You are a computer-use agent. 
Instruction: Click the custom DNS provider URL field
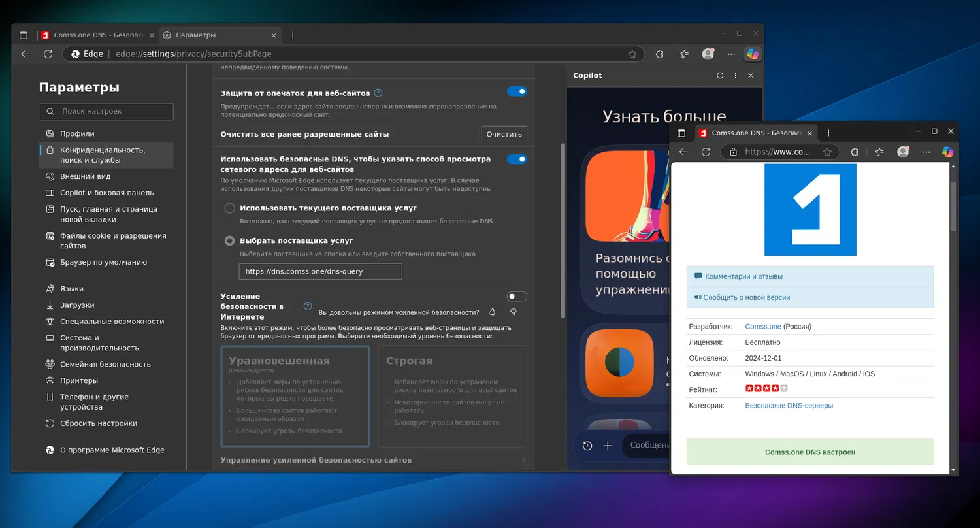click(x=320, y=271)
